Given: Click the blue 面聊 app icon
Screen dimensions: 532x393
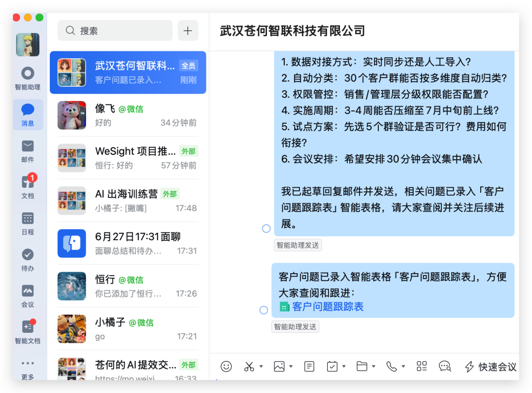Looking at the screenshot, I should click(x=71, y=244).
